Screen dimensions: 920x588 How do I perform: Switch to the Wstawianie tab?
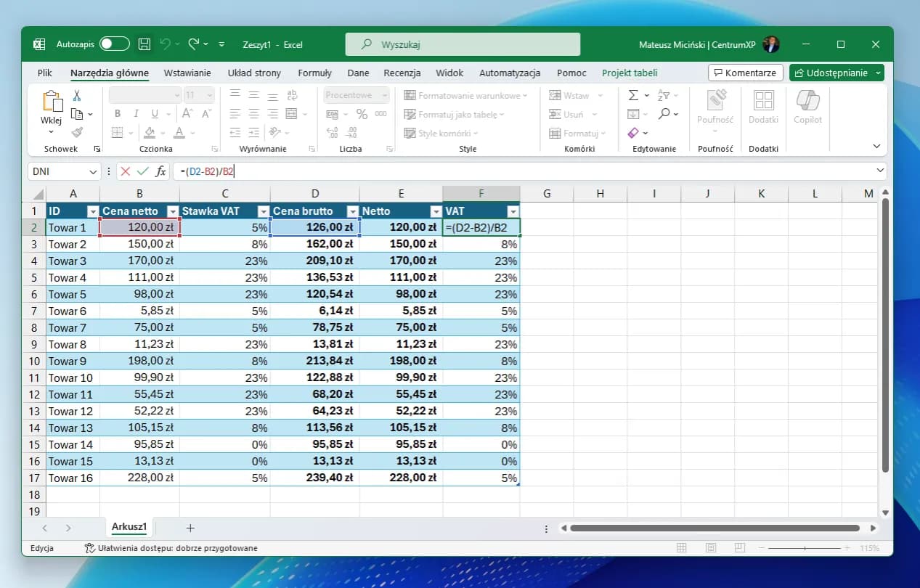pyautogui.click(x=187, y=73)
